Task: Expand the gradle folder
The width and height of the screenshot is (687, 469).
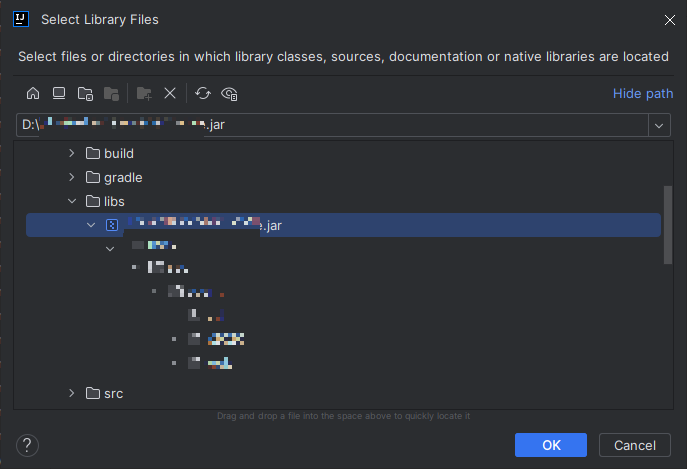Action: [72, 177]
